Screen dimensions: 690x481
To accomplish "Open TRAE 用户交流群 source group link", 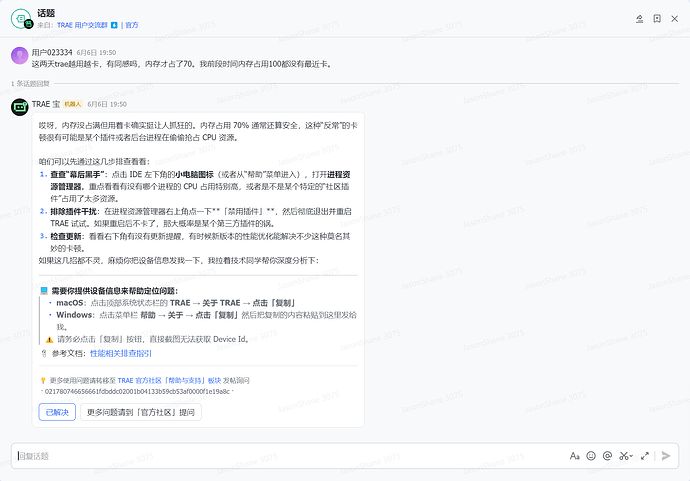I will pos(82,25).
